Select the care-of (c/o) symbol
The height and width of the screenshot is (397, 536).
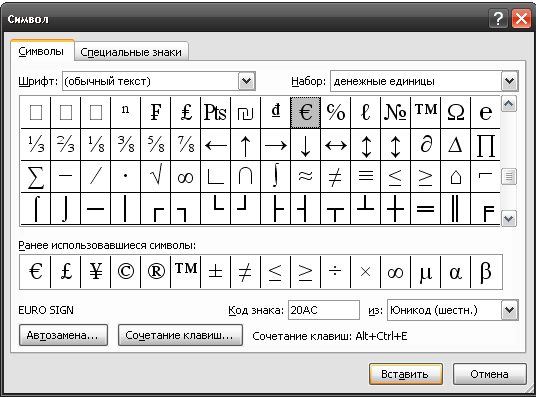[335, 113]
